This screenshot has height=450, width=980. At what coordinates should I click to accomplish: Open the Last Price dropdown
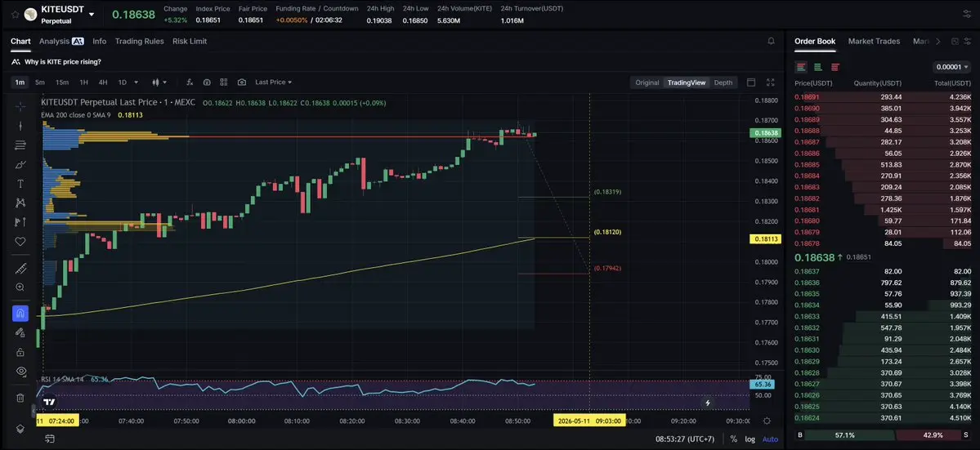[x=273, y=82]
